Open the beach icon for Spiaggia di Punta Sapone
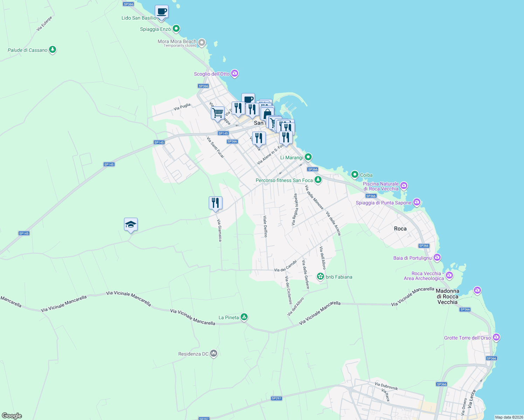This screenshot has width=524, height=420. click(417, 202)
